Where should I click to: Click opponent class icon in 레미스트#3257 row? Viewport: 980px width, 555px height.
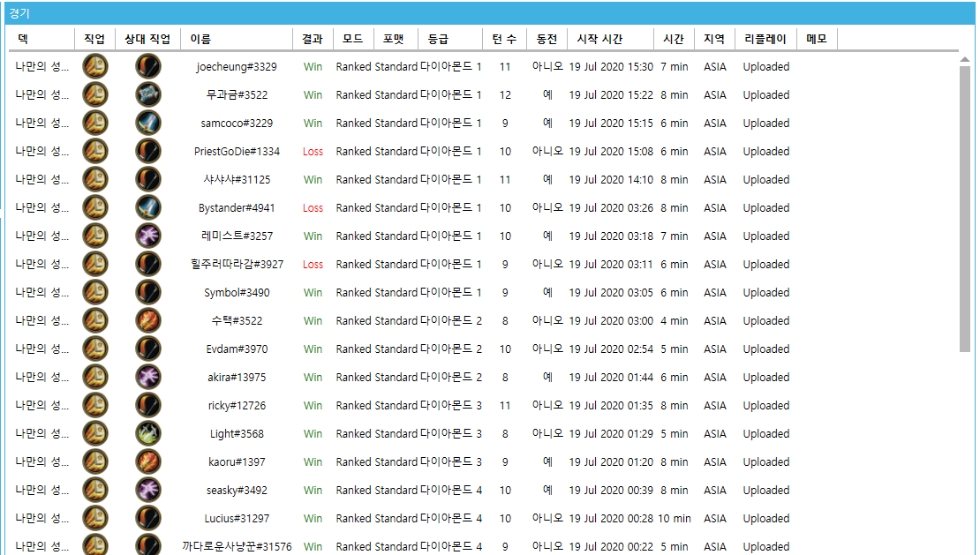[148, 236]
